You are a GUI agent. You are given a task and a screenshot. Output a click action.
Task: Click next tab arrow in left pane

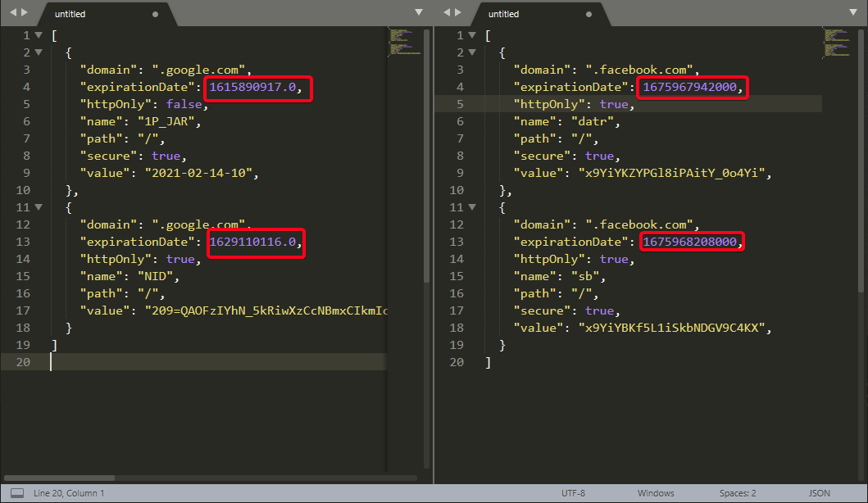(25, 12)
